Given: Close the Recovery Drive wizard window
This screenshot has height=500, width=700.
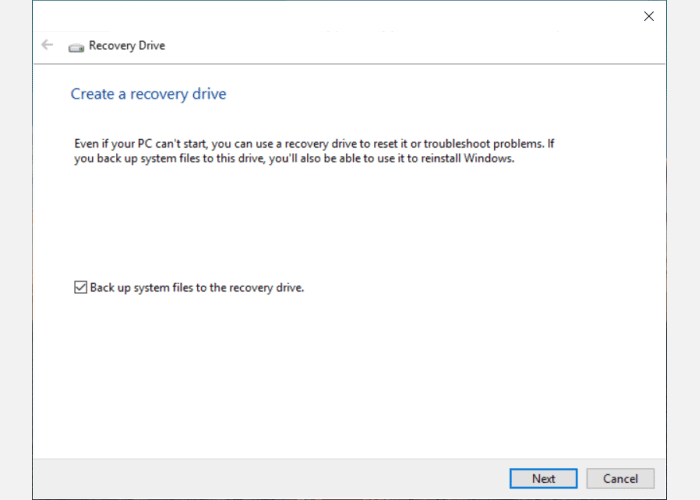Looking at the screenshot, I should point(649,16).
